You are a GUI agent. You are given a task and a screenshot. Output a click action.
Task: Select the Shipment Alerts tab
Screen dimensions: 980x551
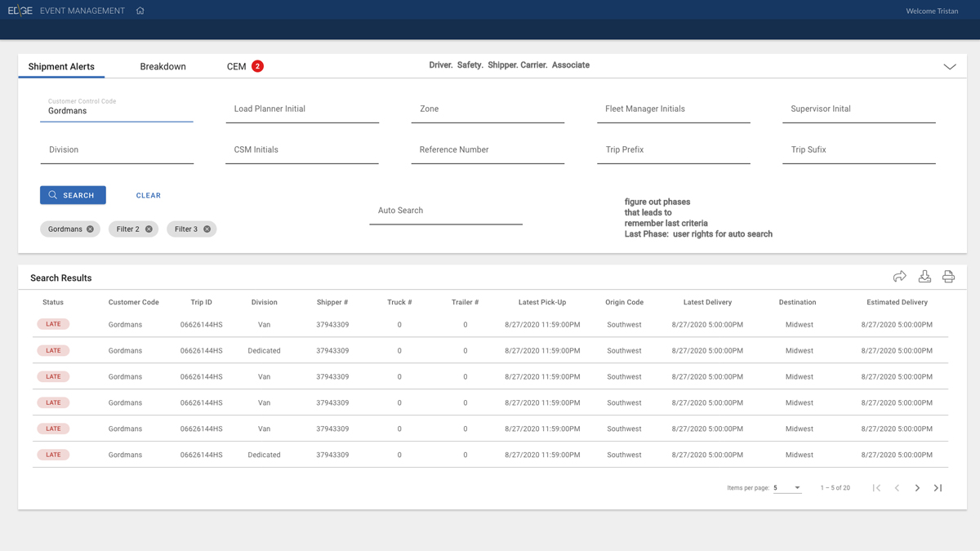[x=61, y=67]
